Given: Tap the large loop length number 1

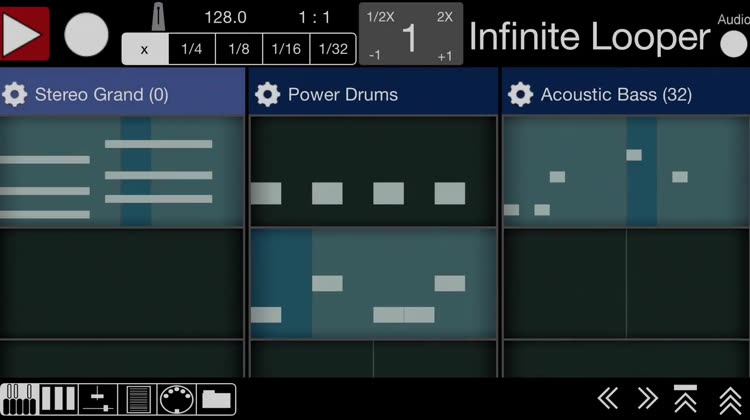Looking at the screenshot, I should pyautogui.click(x=410, y=38).
